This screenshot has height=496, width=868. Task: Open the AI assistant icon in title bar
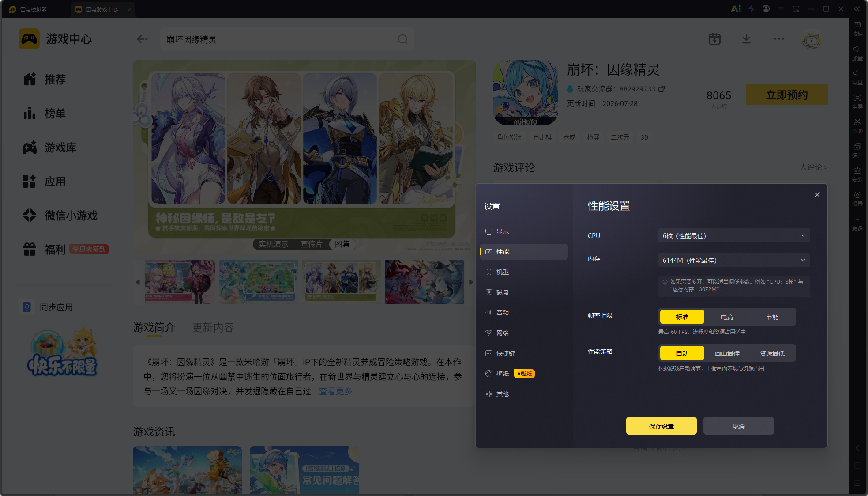point(736,9)
